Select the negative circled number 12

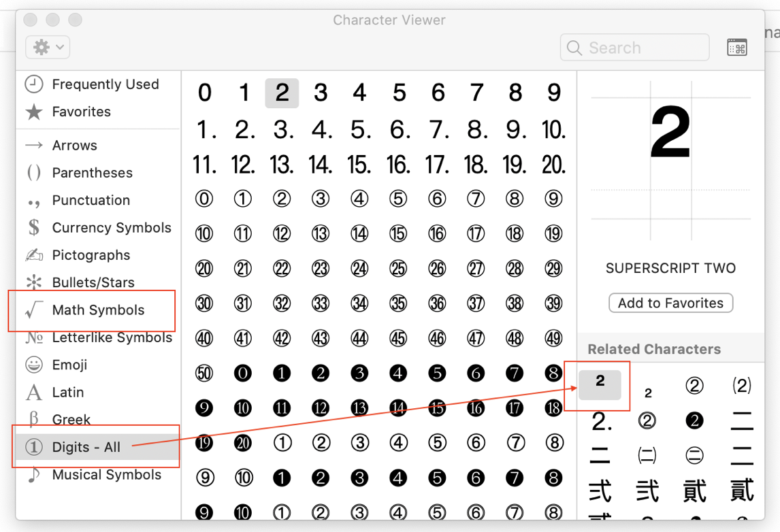(x=321, y=408)
